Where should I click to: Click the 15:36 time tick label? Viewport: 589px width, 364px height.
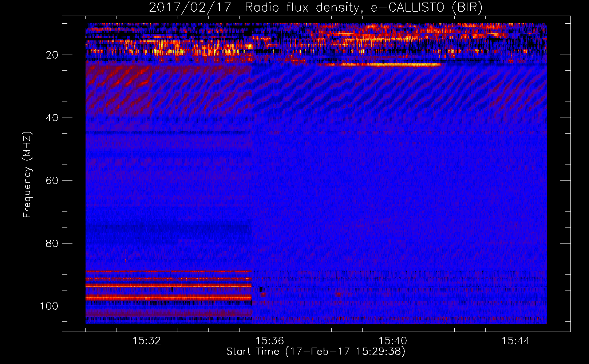pyautogui.click(x=270, y=341)
